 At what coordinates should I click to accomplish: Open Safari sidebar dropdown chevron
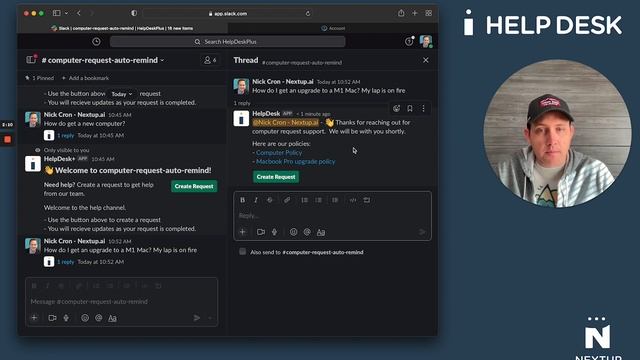(66, 13)
